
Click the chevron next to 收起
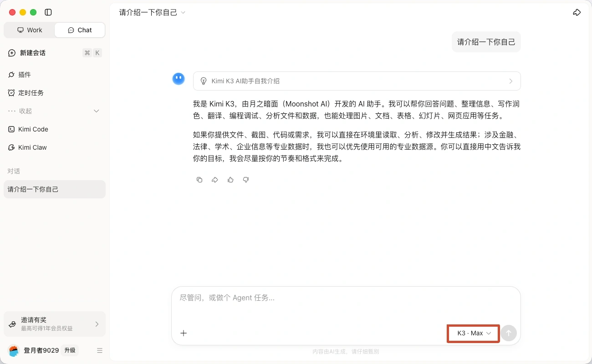[x=97, y=111]
